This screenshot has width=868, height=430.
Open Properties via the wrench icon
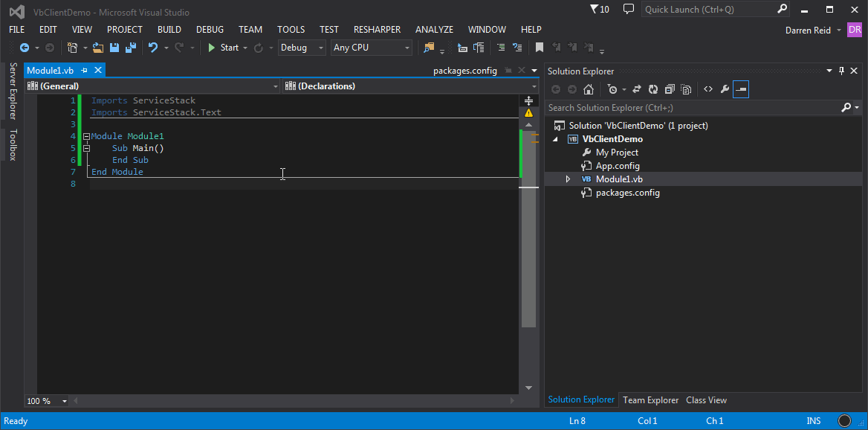click(x=724, y=89)
